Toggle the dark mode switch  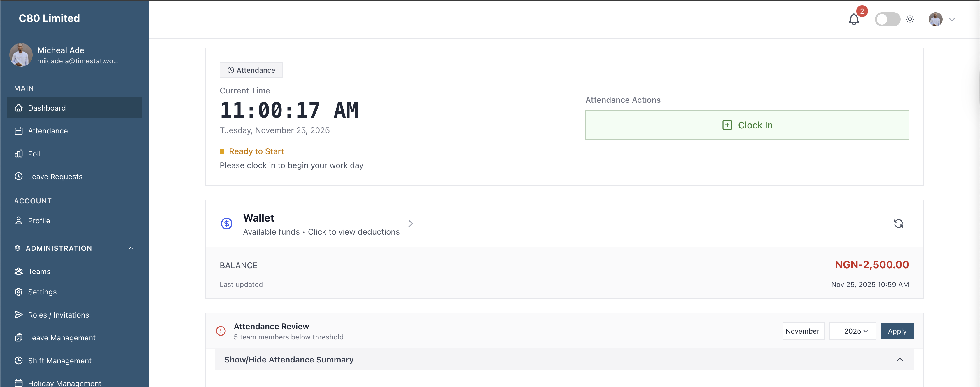click(x=887, y=19)
